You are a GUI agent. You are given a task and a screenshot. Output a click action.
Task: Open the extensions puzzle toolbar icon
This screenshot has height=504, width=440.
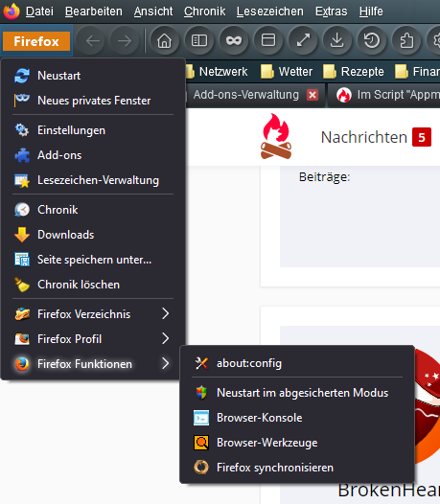[406, 41]
